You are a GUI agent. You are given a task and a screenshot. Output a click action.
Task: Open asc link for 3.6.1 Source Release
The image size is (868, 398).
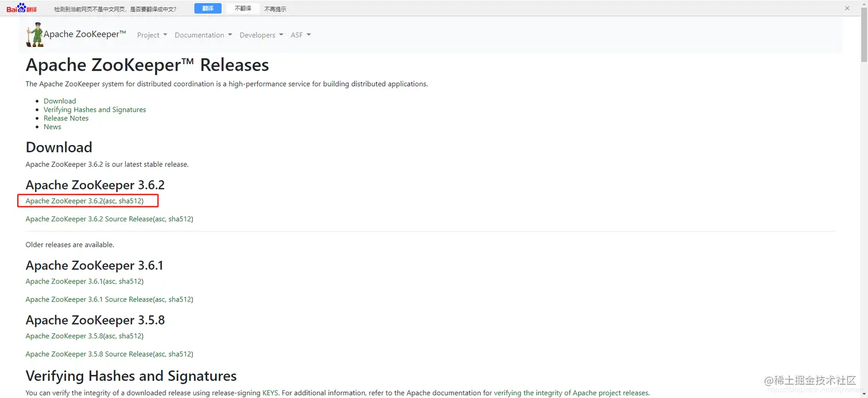point(161,299)
